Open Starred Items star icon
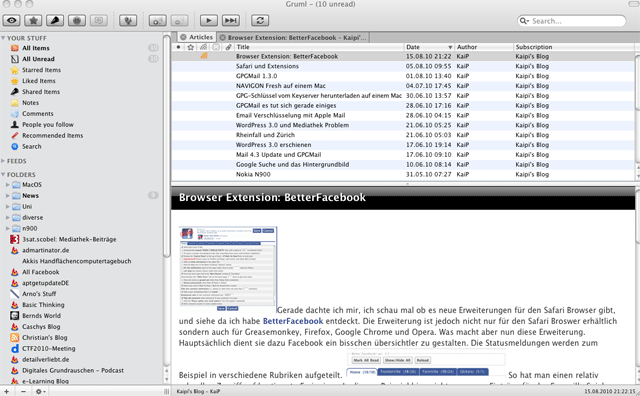Screen dimensions: 640x396 tap(15, 70)
